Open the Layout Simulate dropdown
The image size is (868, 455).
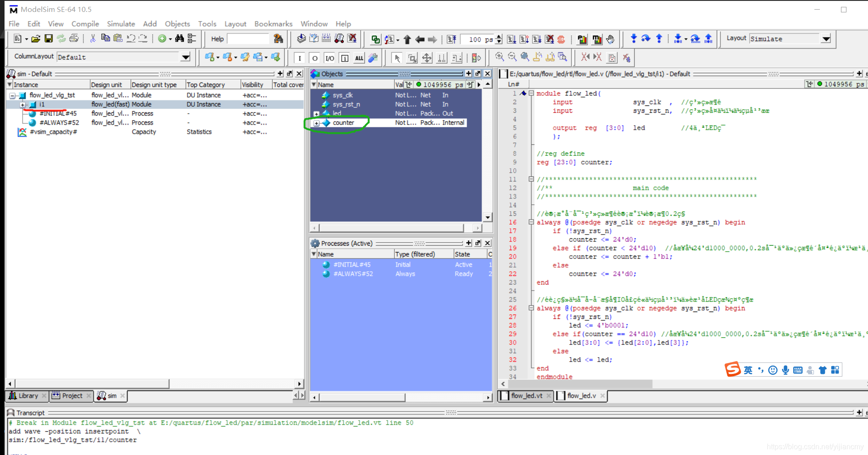coord(826,39)
